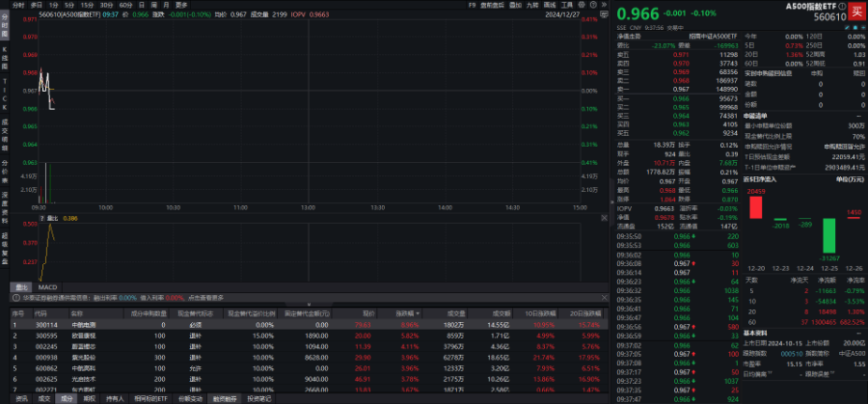868x404 pixels.
Task: Open the 申赎标的ETF bottom tab
Action: [149, 397]
